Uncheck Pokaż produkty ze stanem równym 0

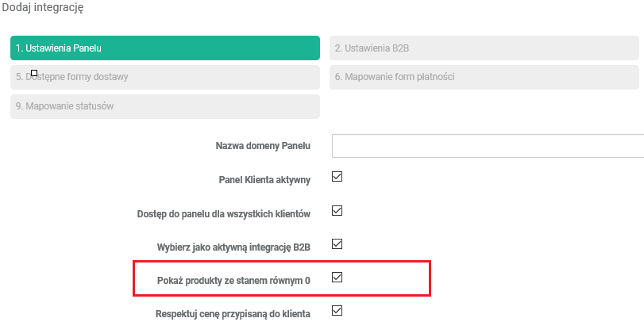point(337,278)
